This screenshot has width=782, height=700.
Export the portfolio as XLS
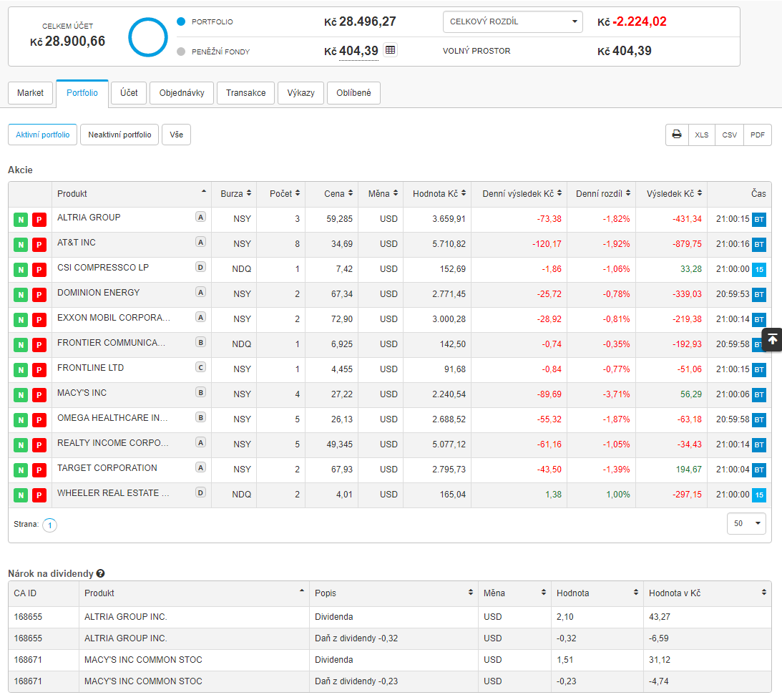[701, 135]
